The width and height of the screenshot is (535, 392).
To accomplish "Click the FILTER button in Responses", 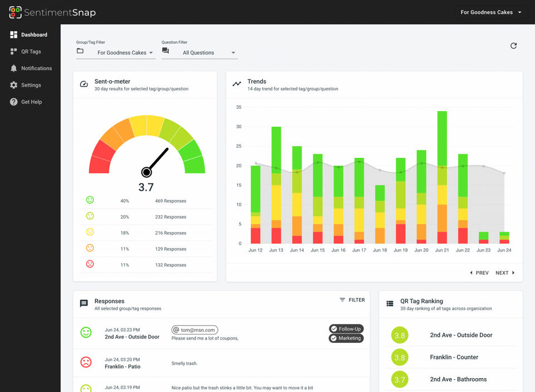I will pyautogui.click(x=352, y=300).
